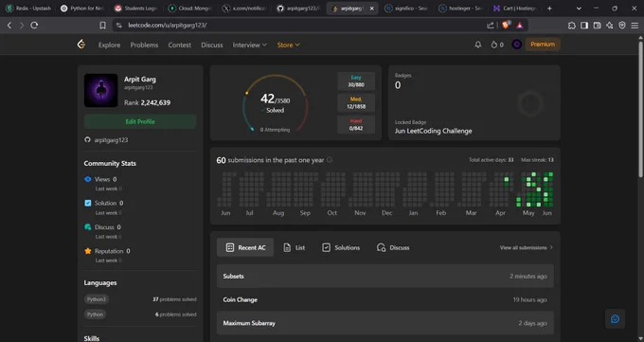Open the feedback chat bubble icon
The width and height of the screenshot is (644, 342).
click(x=615, y=319)
